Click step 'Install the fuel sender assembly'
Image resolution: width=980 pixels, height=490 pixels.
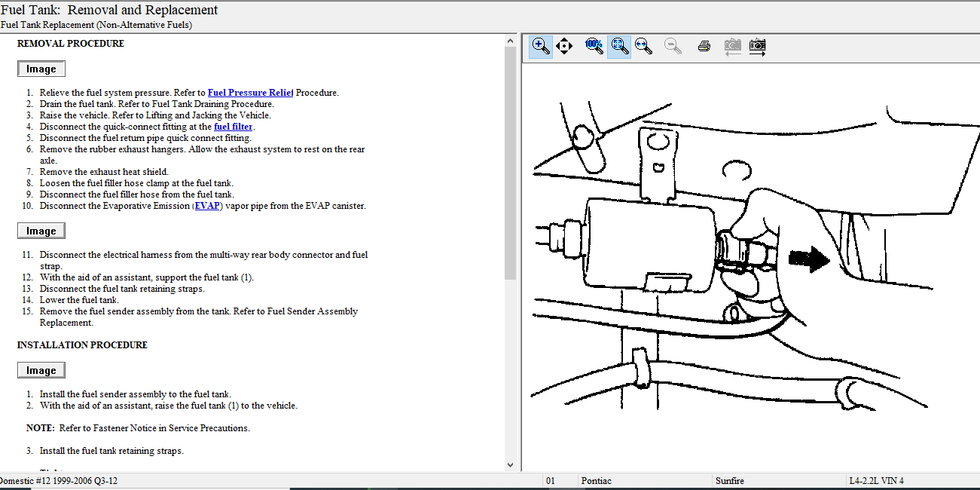point(136,394)
